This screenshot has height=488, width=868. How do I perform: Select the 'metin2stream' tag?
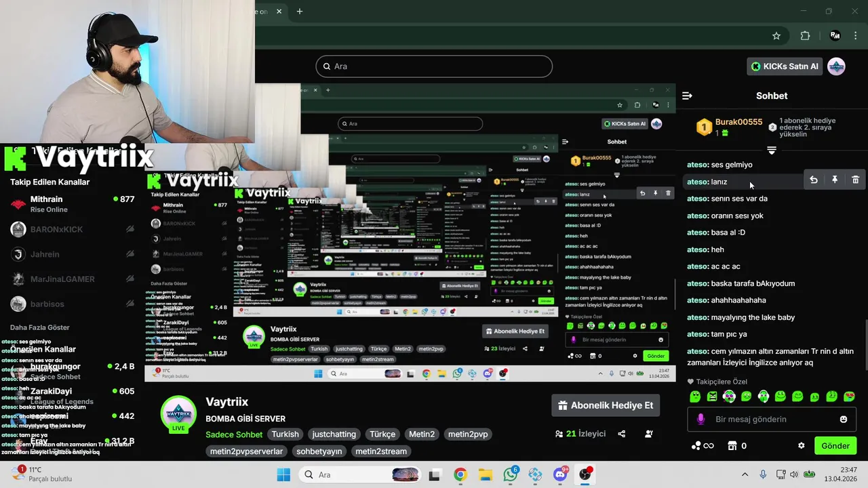click(381, 451)
